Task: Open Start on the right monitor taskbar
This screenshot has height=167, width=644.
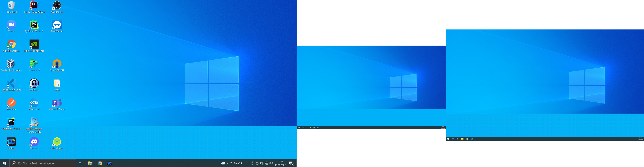Action: point(448,139)
